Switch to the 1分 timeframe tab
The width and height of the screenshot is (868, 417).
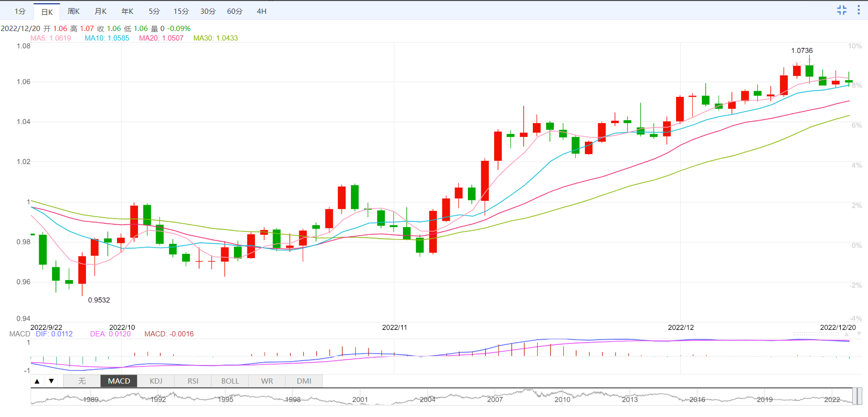[20, 11]
